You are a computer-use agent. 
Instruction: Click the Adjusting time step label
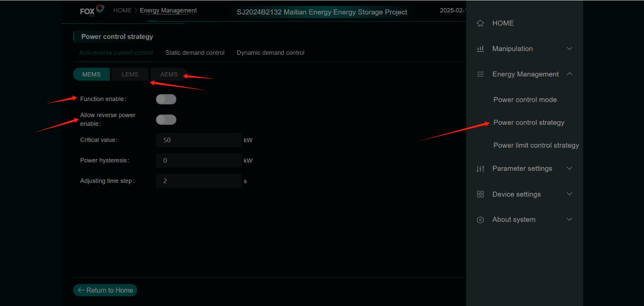[x=107, y=181]
